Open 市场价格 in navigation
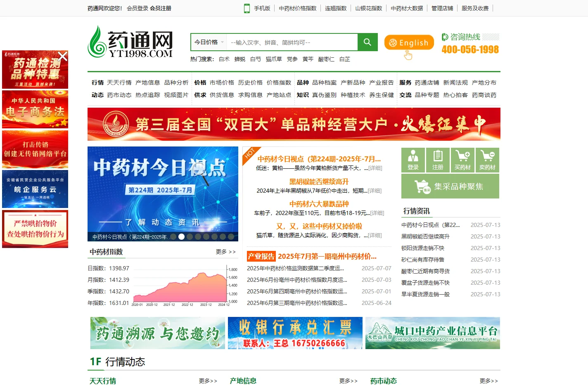Image resolution: width=588 pixels, height=385 pixels. coord(222,83)
